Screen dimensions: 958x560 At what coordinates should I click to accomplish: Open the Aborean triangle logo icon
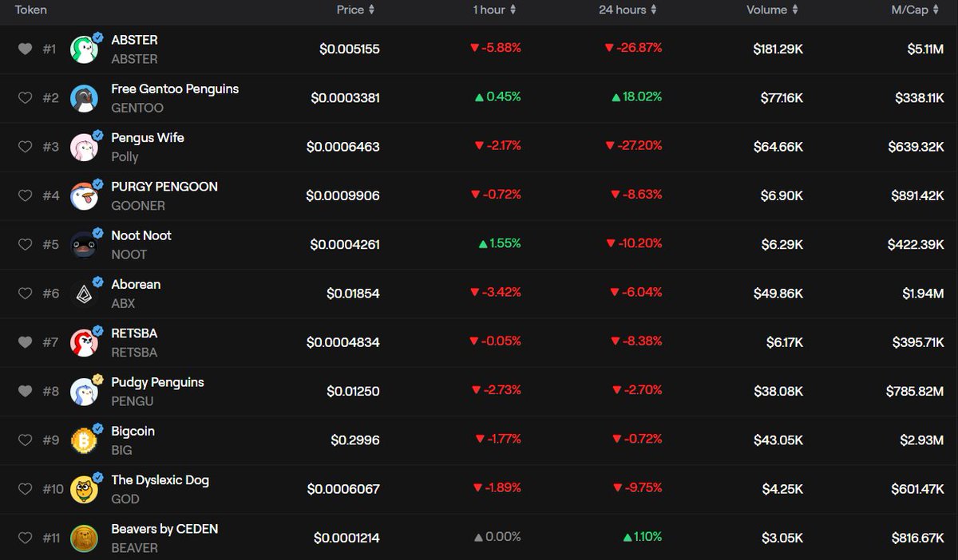[84, 294]
